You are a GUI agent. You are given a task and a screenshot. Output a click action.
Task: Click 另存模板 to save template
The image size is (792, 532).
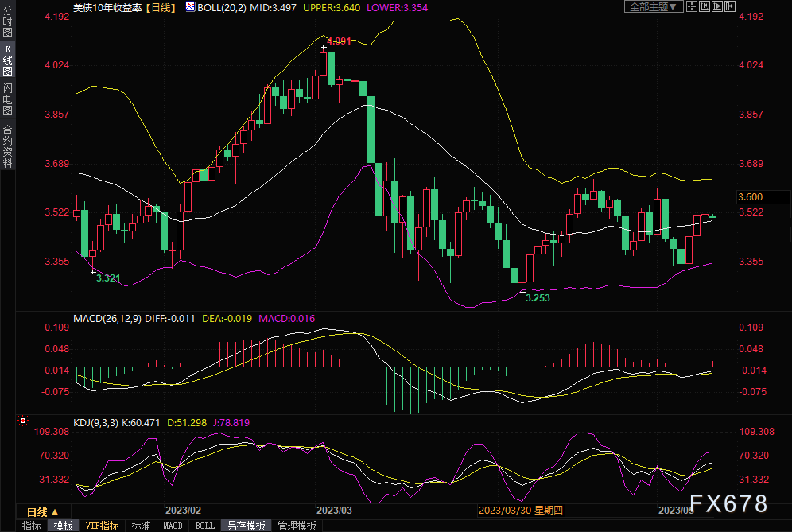pyautogui.click(x=246, y=526)
